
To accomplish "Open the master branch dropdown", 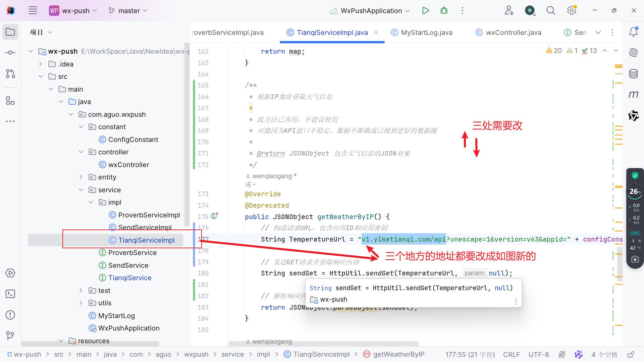I will (128, 10).
